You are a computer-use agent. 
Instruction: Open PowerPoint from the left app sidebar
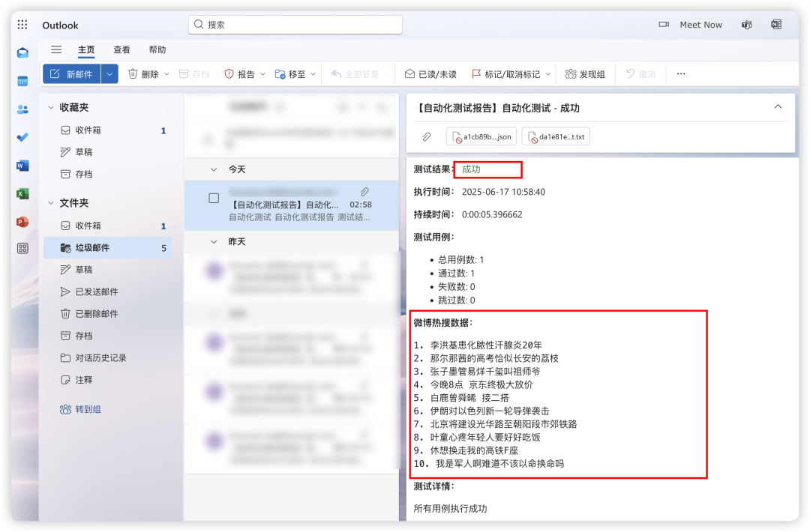tap(22, 222)
